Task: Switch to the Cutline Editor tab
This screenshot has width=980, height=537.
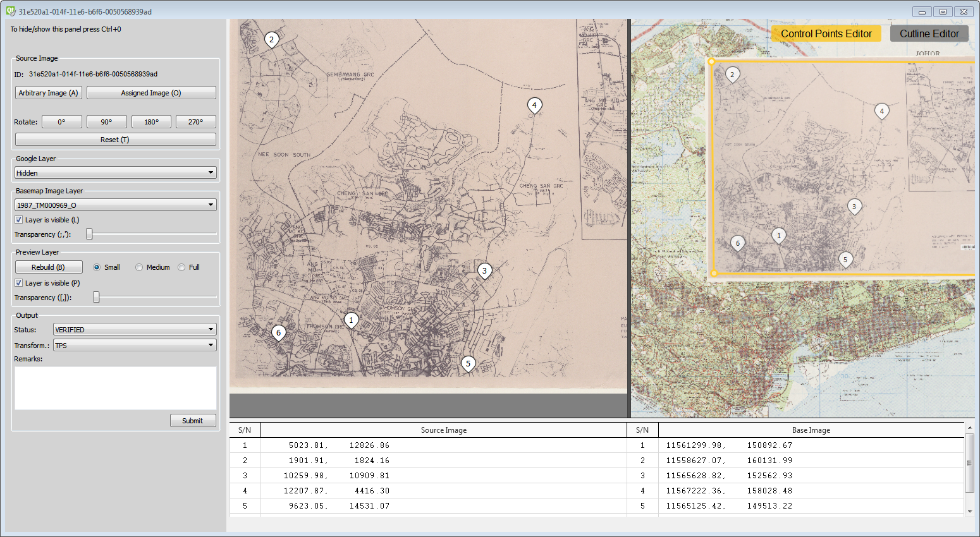Action: click(929, 33)
